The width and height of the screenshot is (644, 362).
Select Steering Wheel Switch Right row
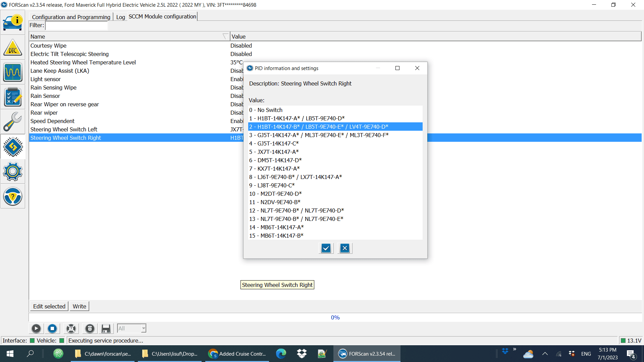(x=136, y=138)
